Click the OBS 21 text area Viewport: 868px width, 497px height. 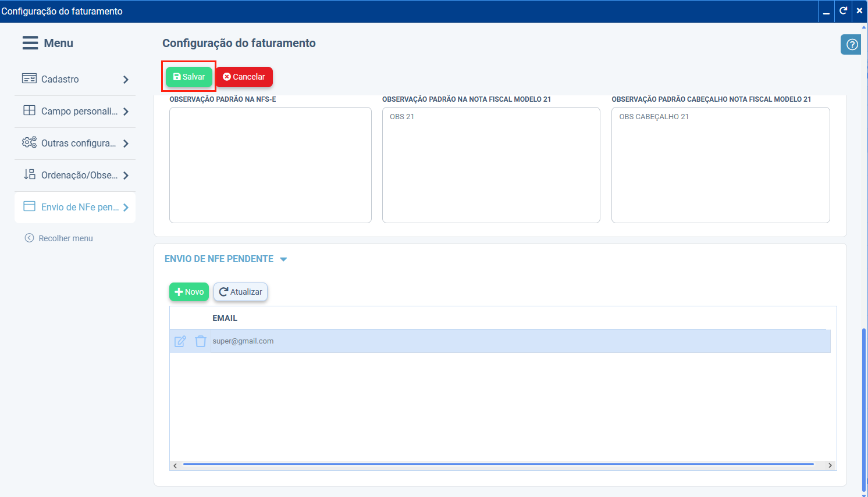[x=491, y=165]
